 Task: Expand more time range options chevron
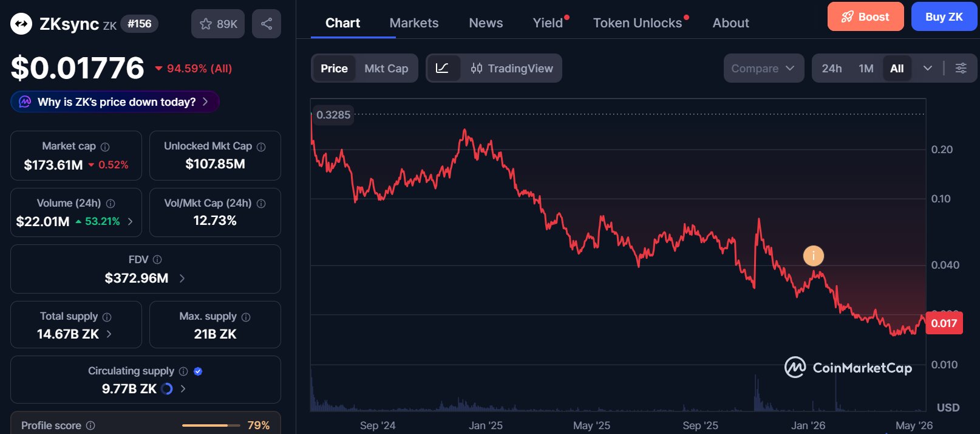click(x=927, y=68)
